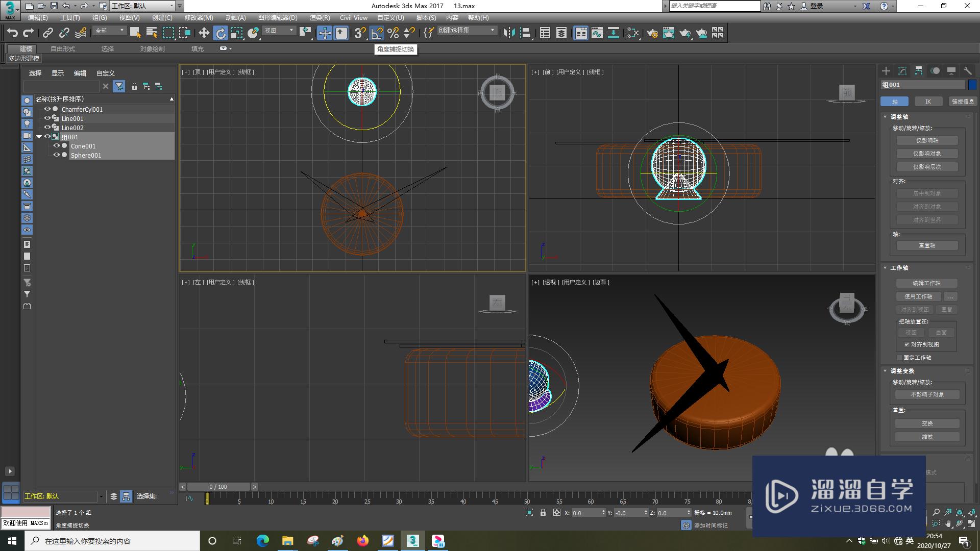Image resolution: width=980 pixels, height=551 pixels.
Task: Open the Utilities wrench panel
Action: [x=967, y=71]
